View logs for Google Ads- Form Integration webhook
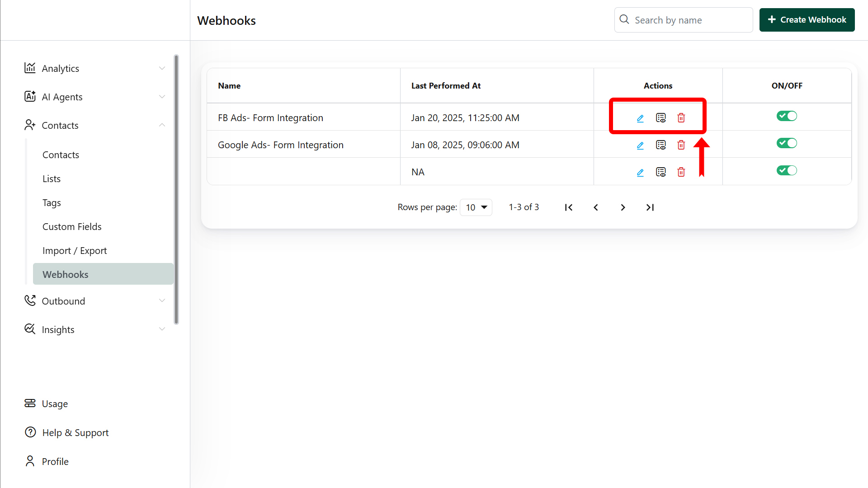Viewport: 868px width, 488px height. click(x=661, y=145)
